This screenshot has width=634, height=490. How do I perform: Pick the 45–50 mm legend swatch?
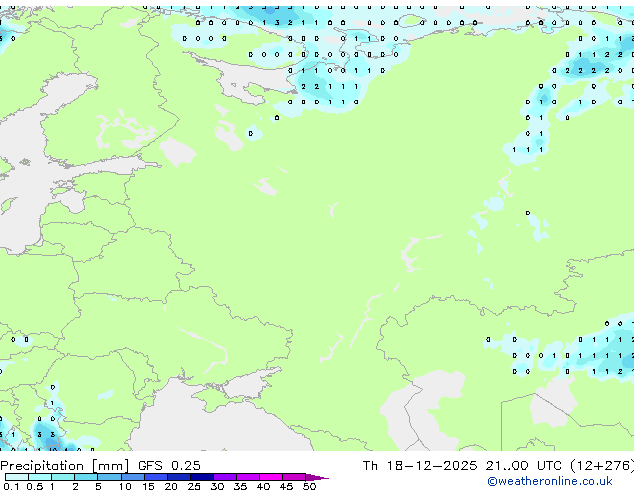tap(294, 477)
